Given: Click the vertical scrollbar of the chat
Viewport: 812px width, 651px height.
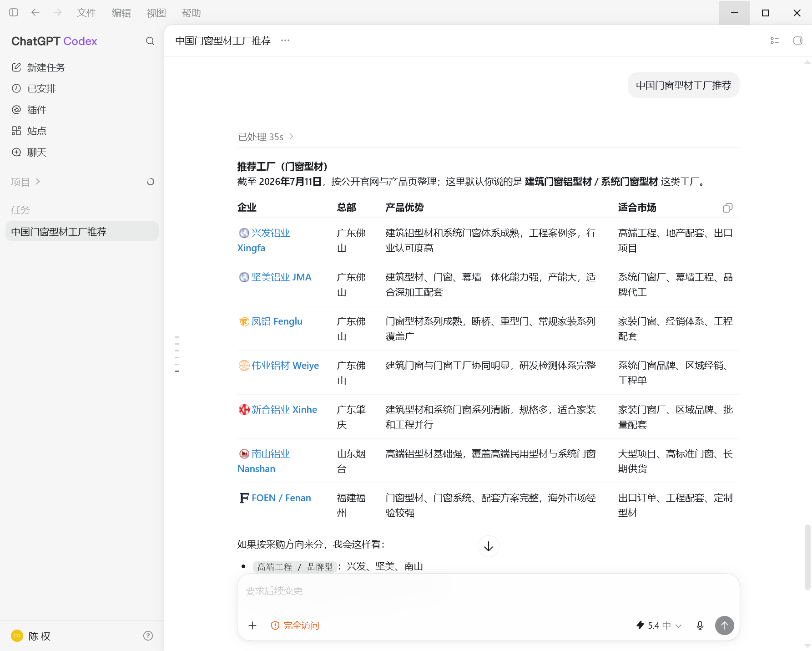Looking at the screenshot, I should [807, 557].
